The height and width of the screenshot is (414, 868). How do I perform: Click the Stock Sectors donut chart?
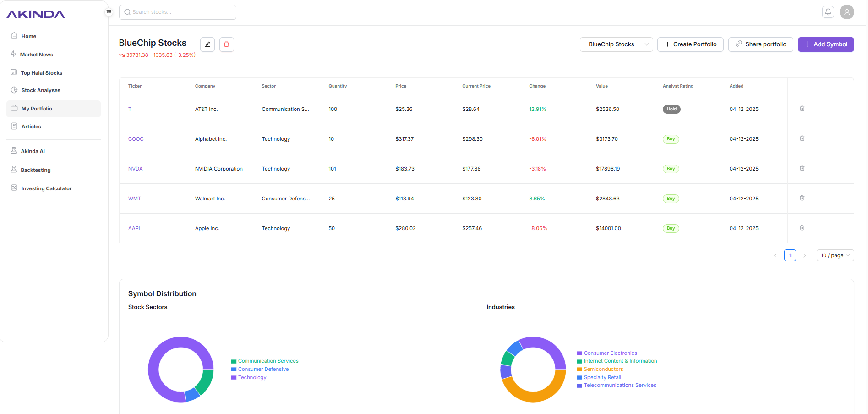pos(180,370)
